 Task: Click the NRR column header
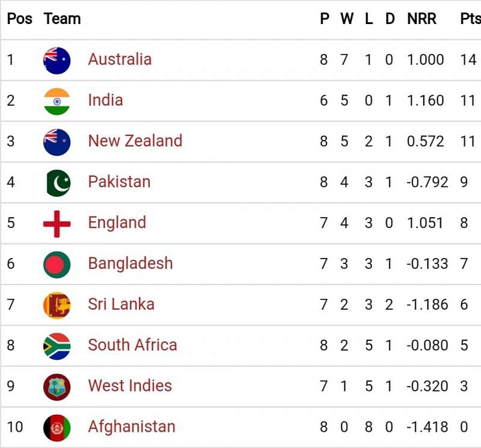click(421, 19)
